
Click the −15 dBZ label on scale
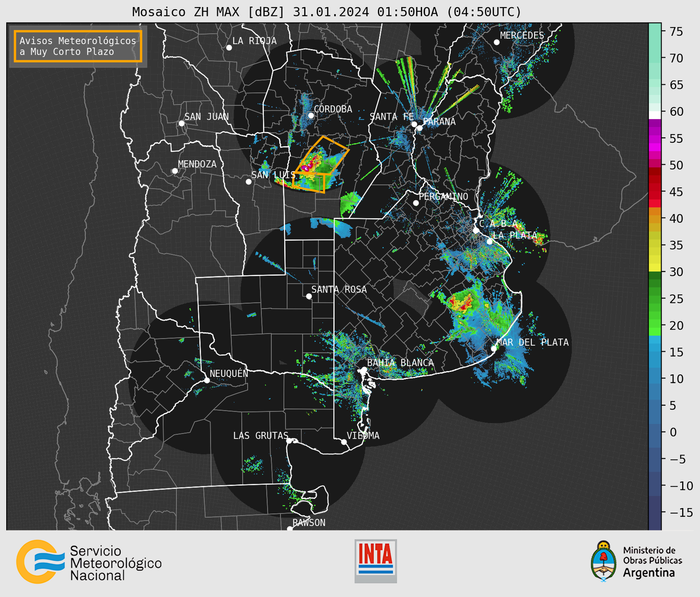tap(681, 513)
